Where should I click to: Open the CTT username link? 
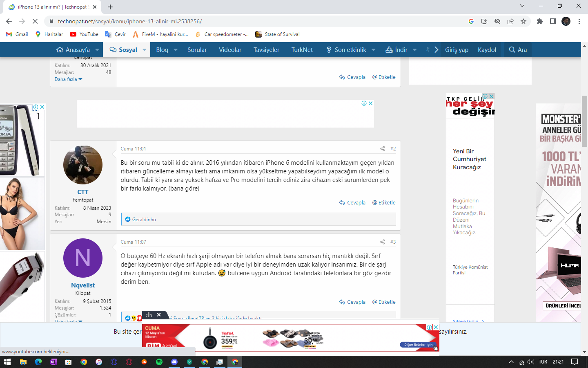pos(83,192)
